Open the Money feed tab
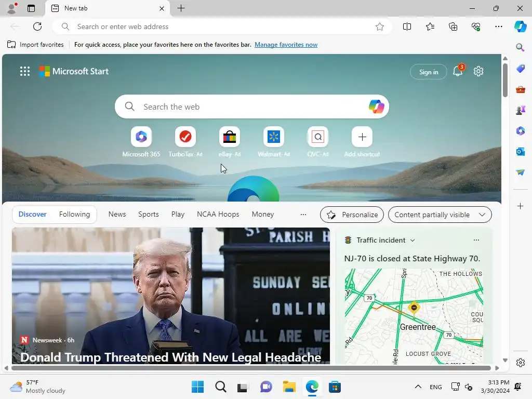Screen dimensions: 532x399 262,214
